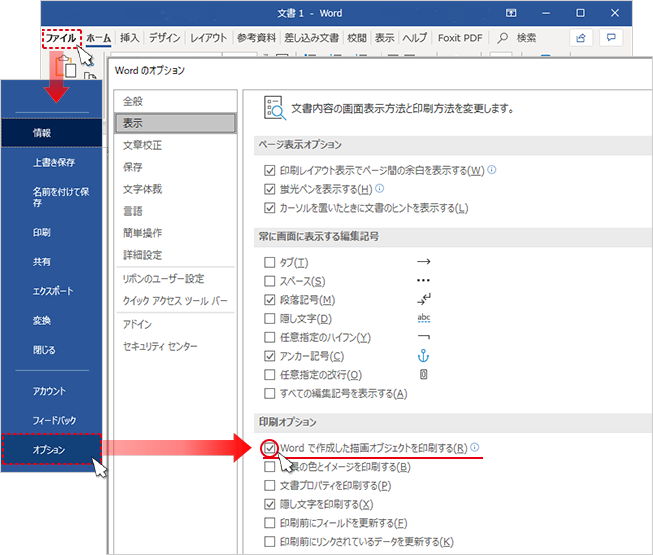Click info icon beside 描画オブジェクトを印刷する
The width and height of the screenshot is (653, 555).
pyautogui.click(x=475, y=448)
